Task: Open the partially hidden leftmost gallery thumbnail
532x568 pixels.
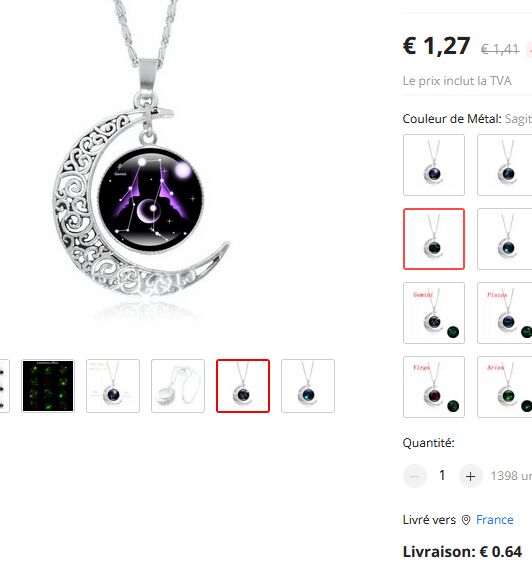Action: pyautogui.click(x=4, y=386)
